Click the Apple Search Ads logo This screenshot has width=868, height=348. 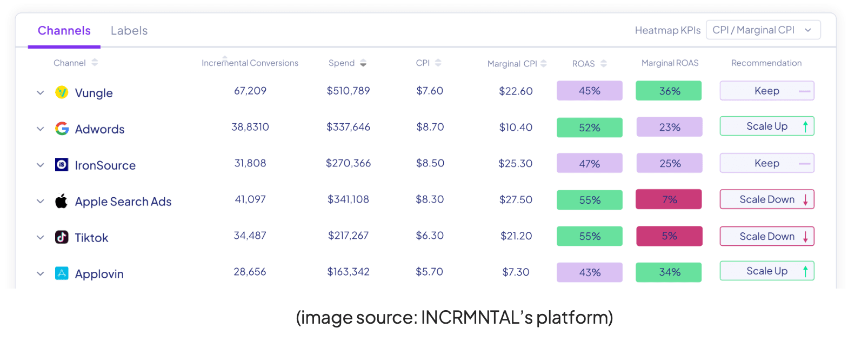pos(62,201)
